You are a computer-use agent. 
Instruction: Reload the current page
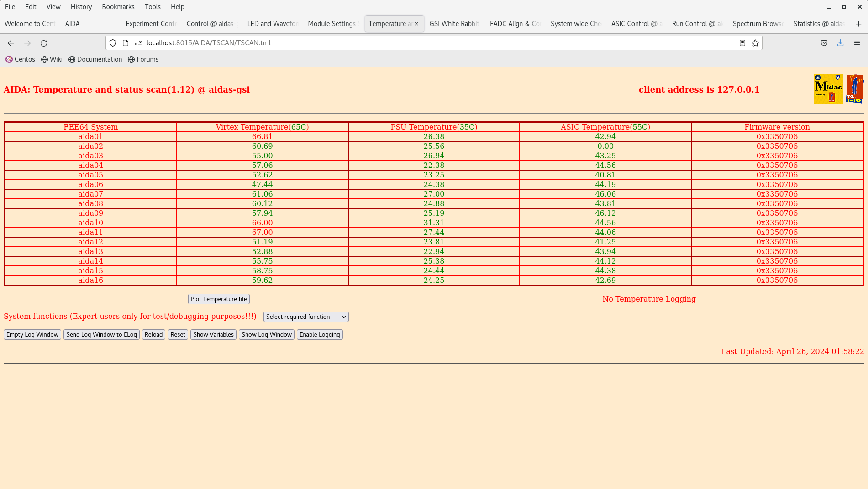point(44,43)
